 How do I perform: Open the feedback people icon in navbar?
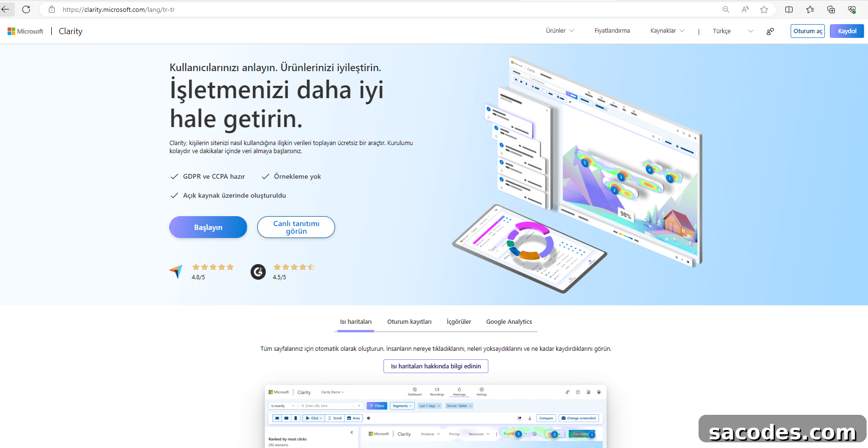point(770,31)
